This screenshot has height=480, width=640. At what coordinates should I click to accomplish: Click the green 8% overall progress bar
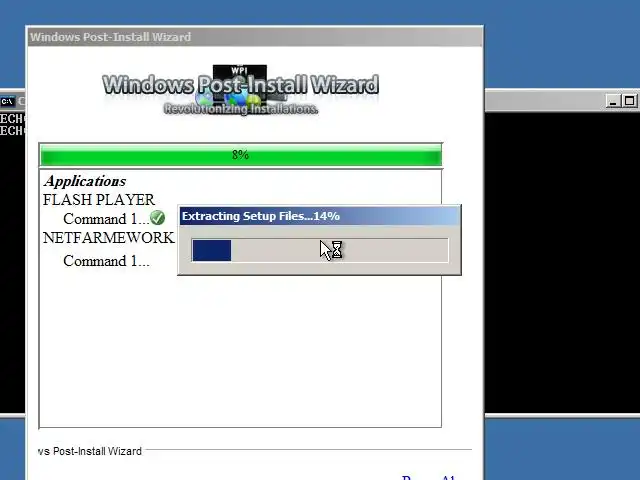(x=240, y=155)
